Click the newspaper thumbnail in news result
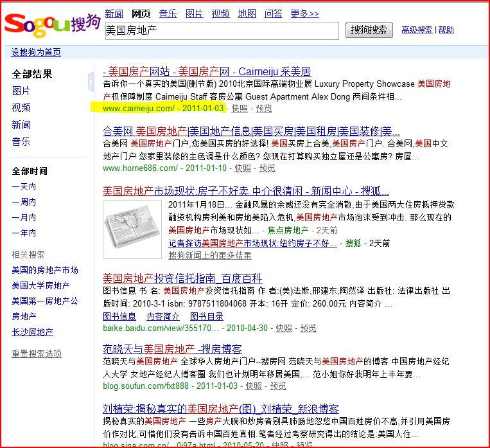The height and width of the screenshot is (448, 490). coord(132,229)
